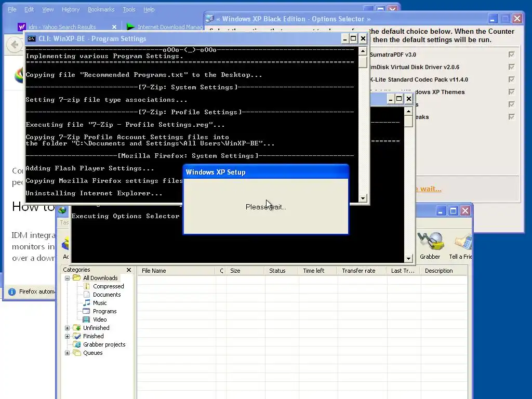Toggle the checkbox on the 'eaks' row
Viewport: 532px width, 399px height.
click(511, 117)
